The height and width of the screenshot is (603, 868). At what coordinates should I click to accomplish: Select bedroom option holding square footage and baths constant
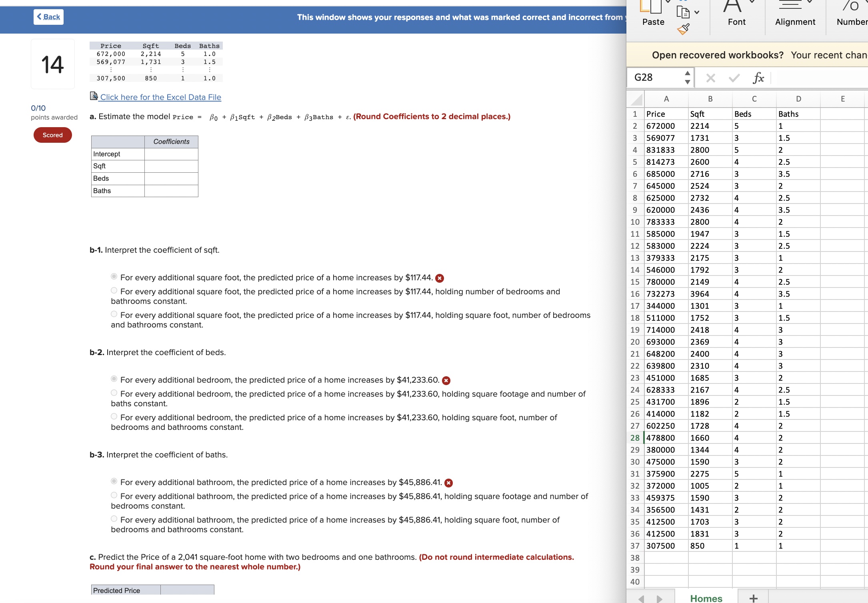click(114, 393)
